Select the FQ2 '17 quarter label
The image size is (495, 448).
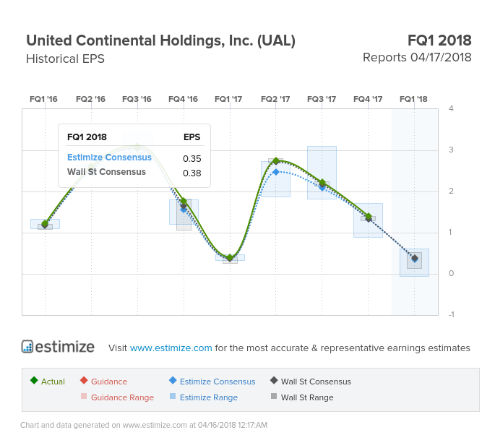point(275,99)
